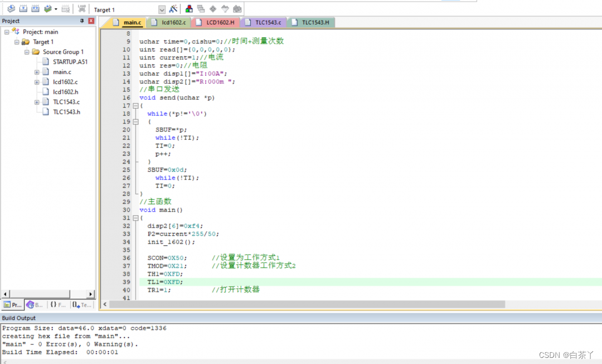Viewport: 602px width, 364px height.
Task: Open Batch Build dropdown arrow
Action: (56, 9)
